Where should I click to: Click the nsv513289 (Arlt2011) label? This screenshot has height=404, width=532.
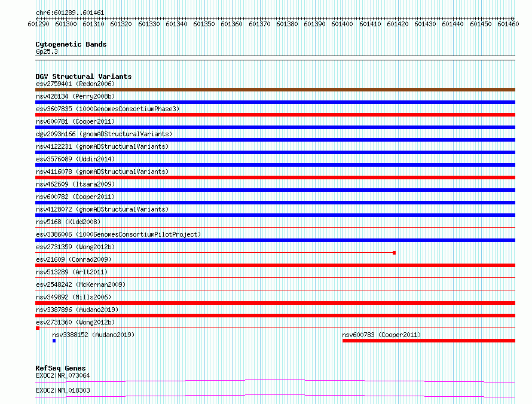point(72,272)
